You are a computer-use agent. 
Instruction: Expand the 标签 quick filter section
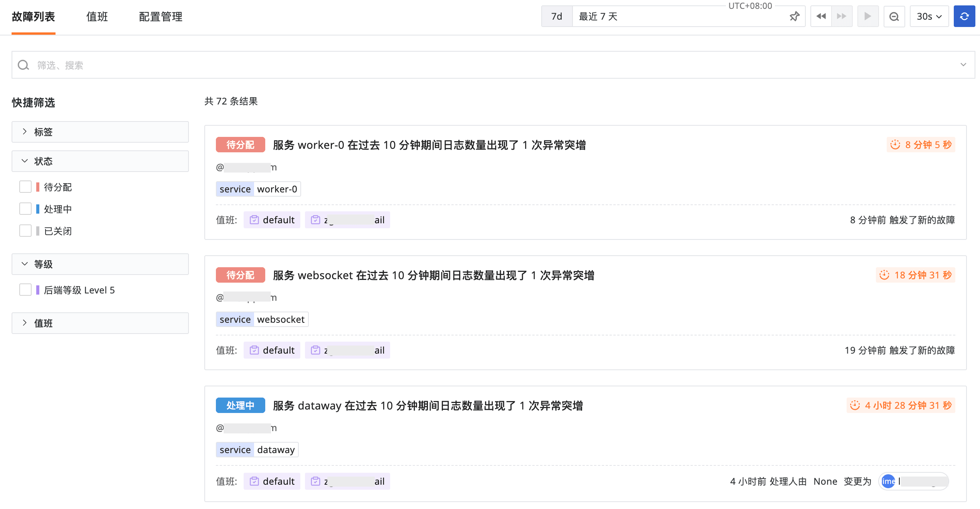(x=100, y=132)
